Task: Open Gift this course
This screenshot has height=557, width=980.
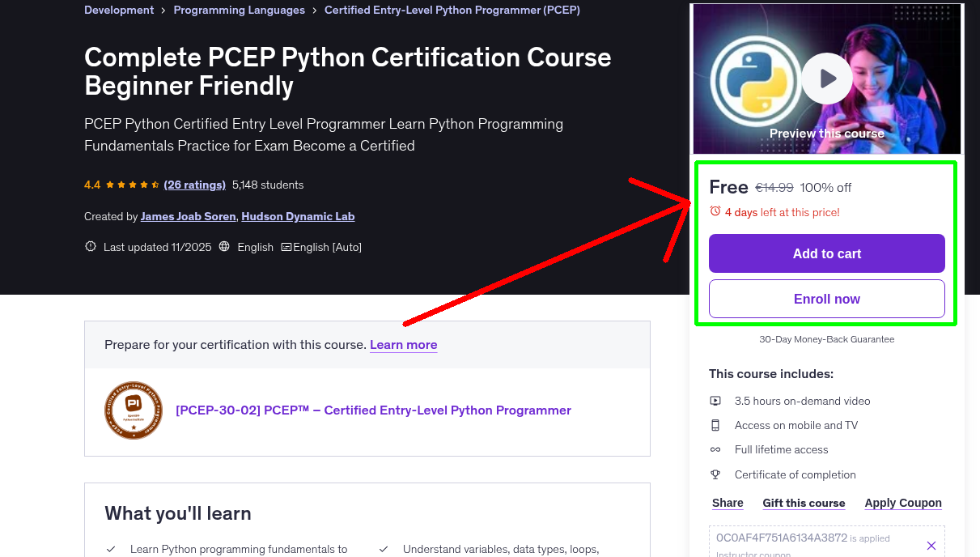Action: tap(804, 503)
